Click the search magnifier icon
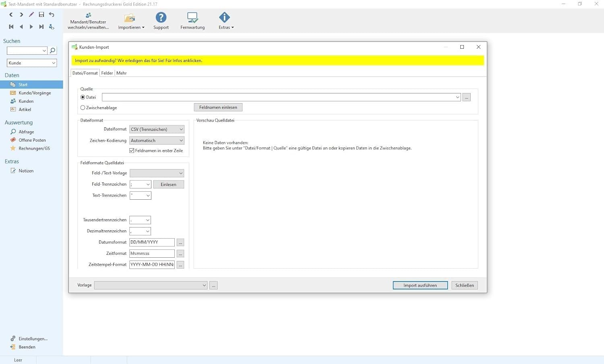The image size is (604, 364). (x=52, y=50)
